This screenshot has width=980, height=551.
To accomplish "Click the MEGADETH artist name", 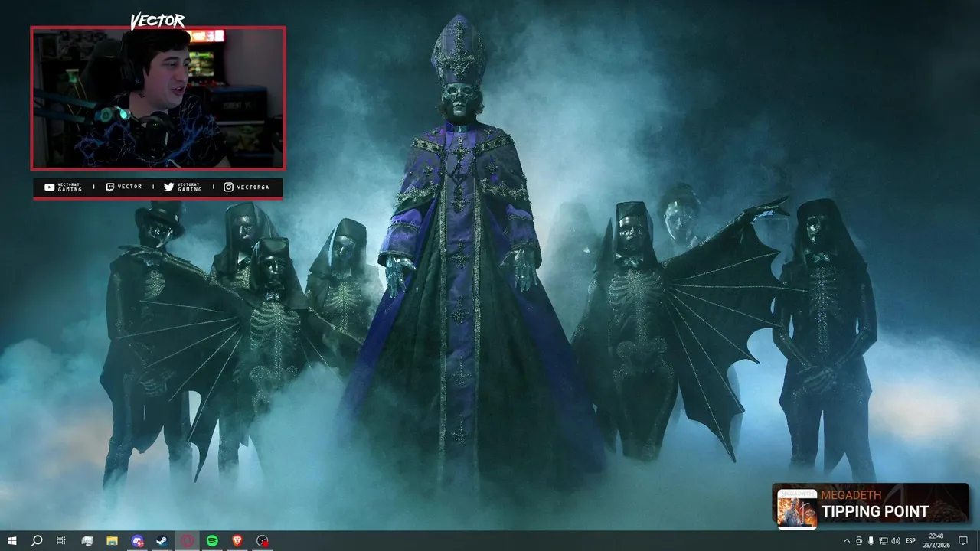I will coord(851,495).
